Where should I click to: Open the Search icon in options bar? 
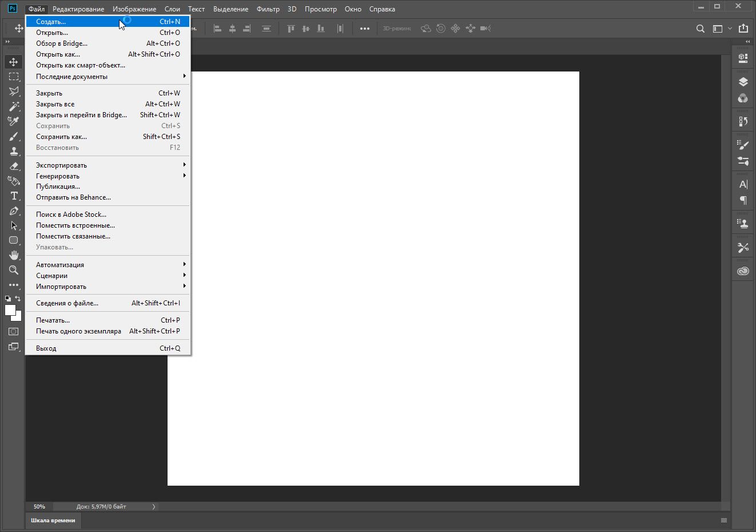[701, 29]
